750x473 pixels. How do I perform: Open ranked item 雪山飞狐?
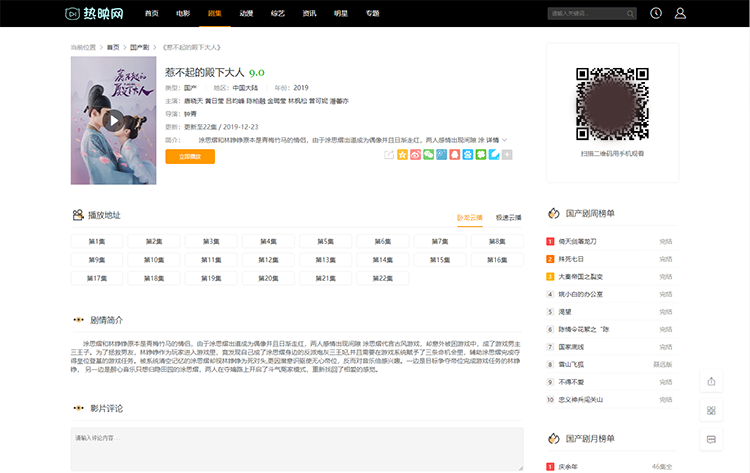pyautogui.click(x=571, y=364)
